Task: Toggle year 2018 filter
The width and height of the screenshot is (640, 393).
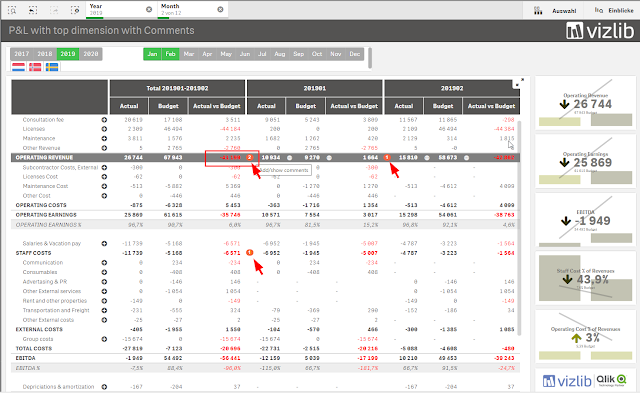Action: [45, 54]
